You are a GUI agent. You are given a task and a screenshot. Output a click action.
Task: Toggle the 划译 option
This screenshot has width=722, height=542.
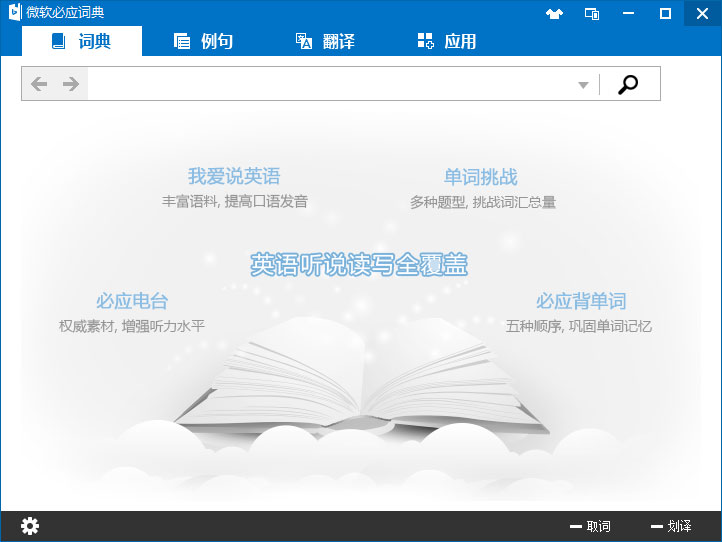671,526
